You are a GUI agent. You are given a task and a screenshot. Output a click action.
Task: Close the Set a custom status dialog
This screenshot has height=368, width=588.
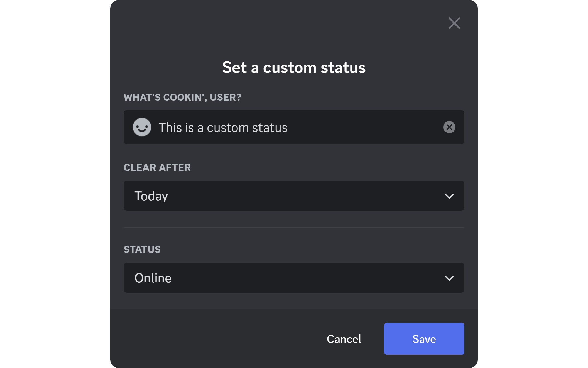coord(454,23)
